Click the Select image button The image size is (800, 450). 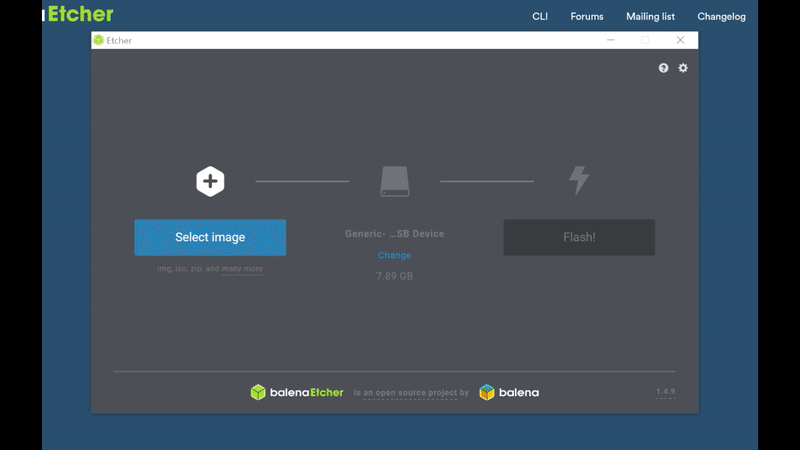(x=210, y=237)
